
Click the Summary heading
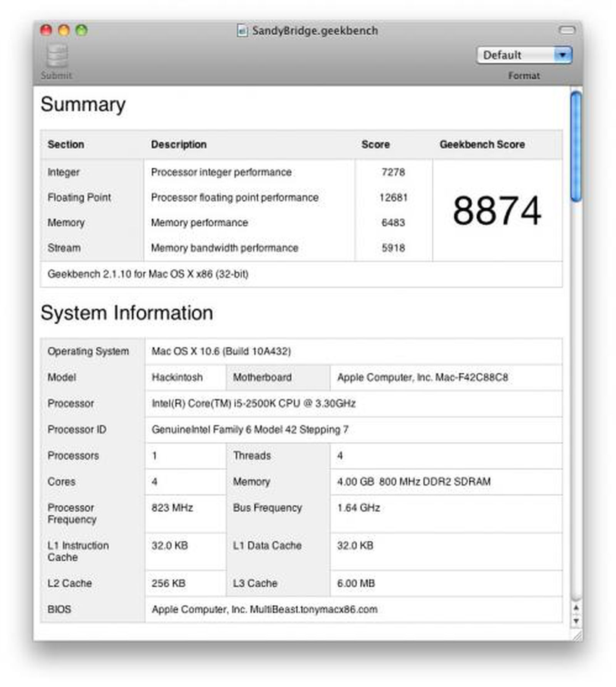(x=83, y=104)
